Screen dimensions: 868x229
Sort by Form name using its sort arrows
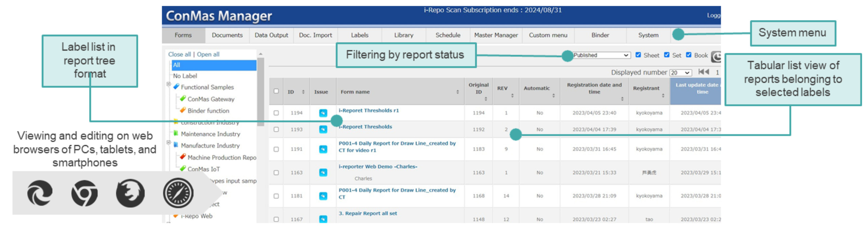pyautogui.click(x=457, y=92)
